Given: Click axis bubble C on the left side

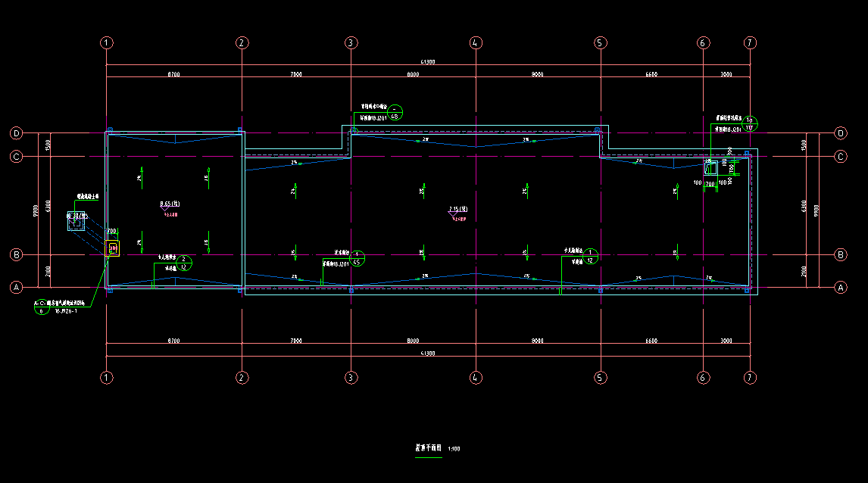Looking at the screenshot, I should click(x=17, y=157).
